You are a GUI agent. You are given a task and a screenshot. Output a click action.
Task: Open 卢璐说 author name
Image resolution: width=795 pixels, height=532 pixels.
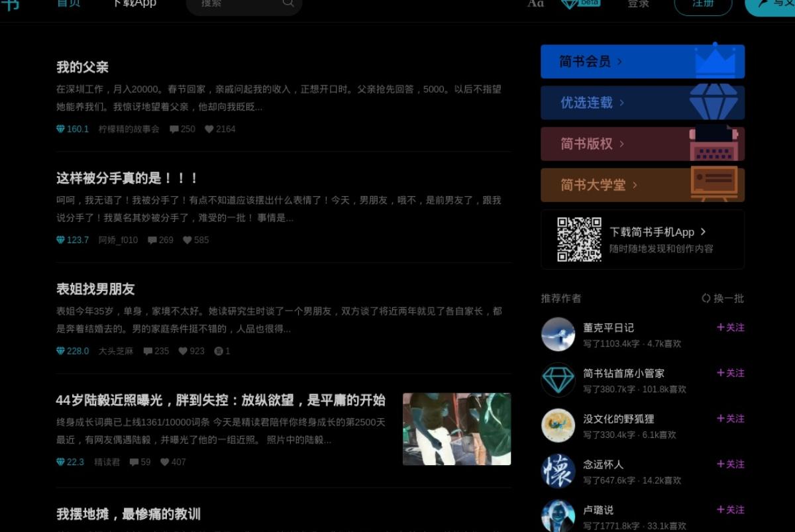click(x=598, y=509)
